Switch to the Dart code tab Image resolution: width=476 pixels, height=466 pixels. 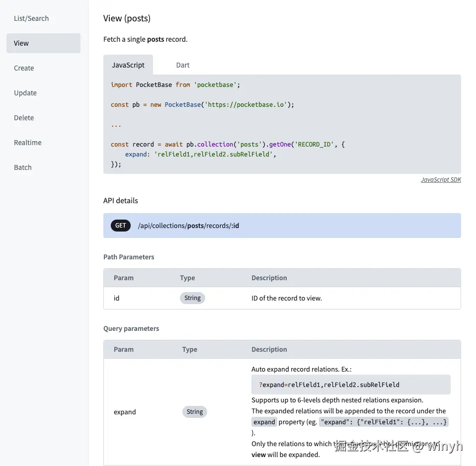click(183, 65)
